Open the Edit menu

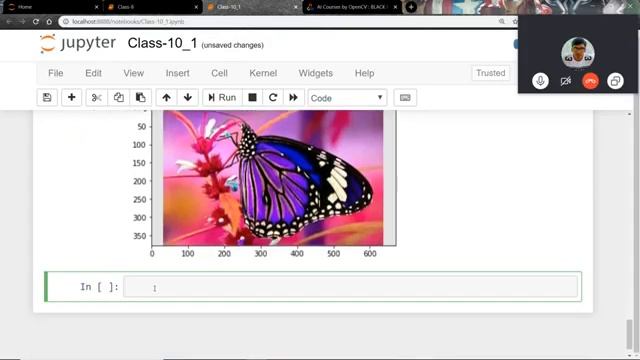pos(93,73)
